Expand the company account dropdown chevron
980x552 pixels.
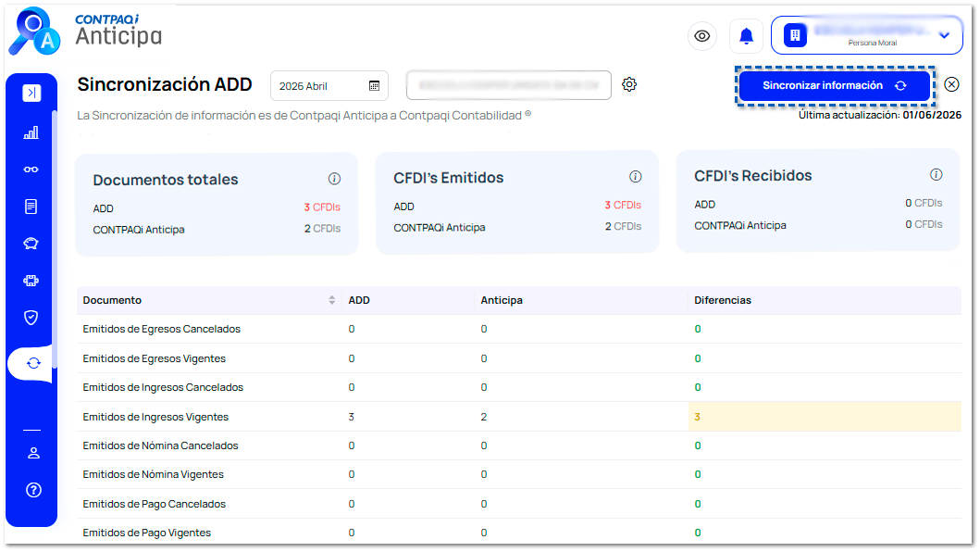coord(945,36)
